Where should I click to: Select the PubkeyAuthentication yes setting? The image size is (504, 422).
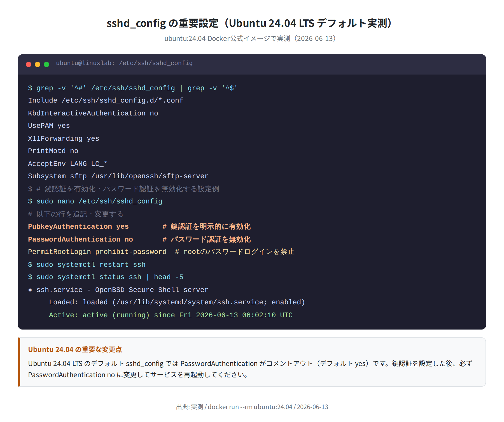[x=78, y=226]
